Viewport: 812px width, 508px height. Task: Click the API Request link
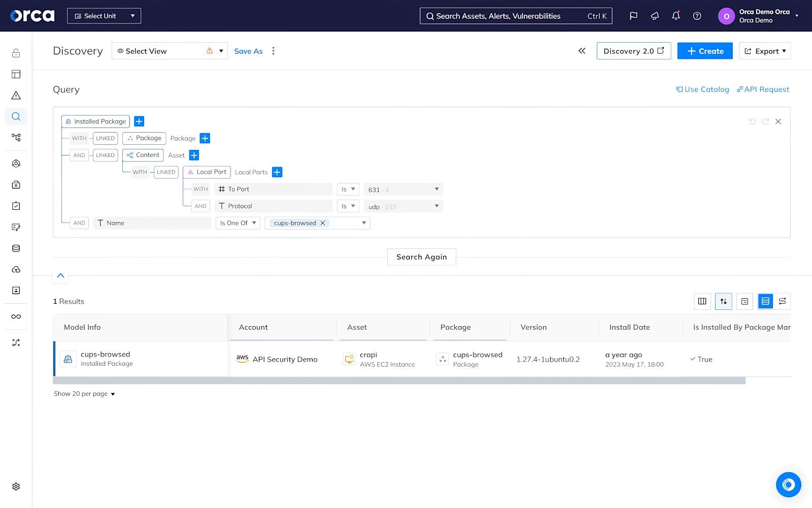(x=763, y=89)
